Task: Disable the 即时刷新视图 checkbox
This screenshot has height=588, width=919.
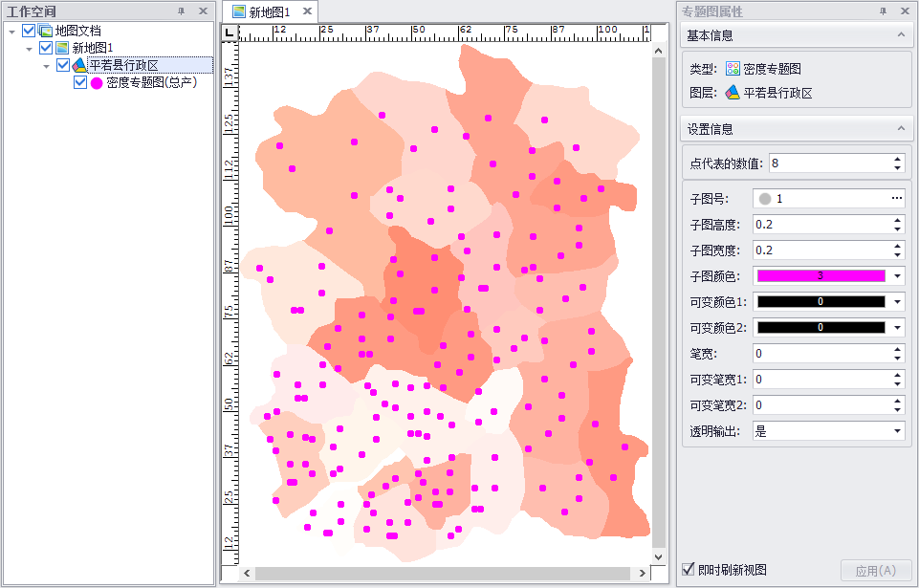Action: point(688,570)
